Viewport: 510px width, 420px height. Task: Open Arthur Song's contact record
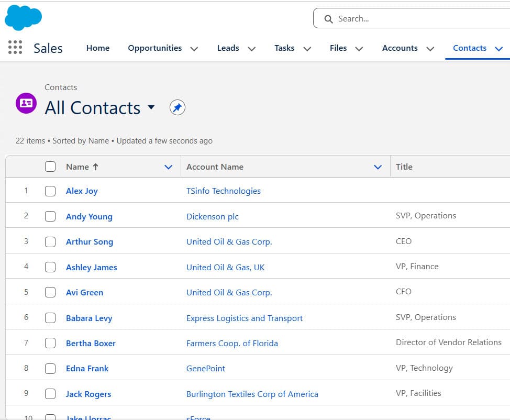pos(89,241)
